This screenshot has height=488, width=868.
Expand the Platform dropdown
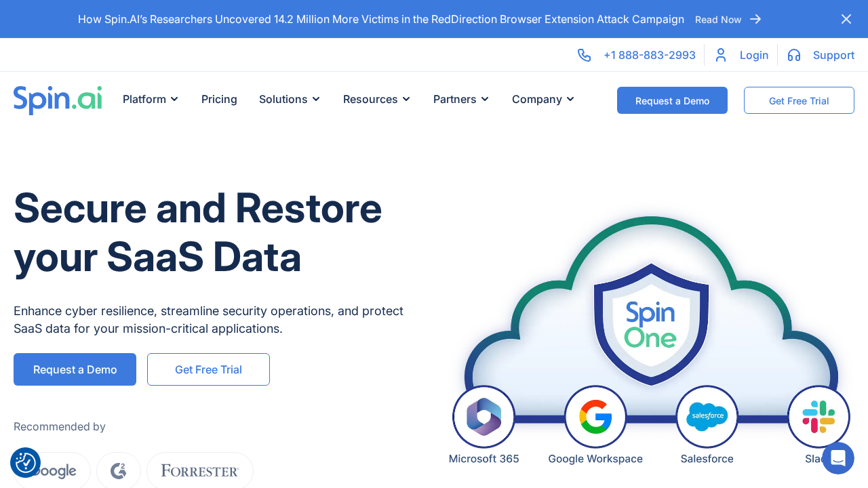[150, 99]
